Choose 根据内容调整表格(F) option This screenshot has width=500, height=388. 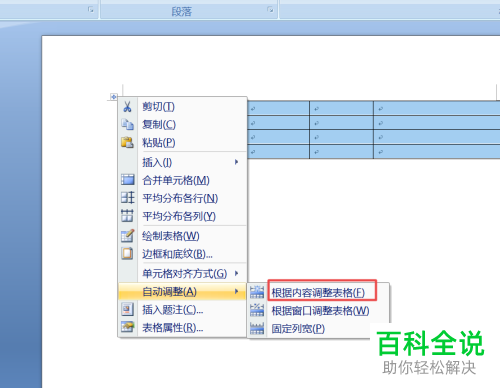tap(318, 293)
